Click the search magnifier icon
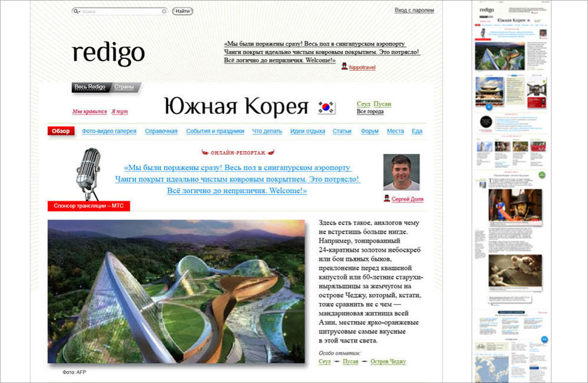The image size is (588, 383). 76,11
